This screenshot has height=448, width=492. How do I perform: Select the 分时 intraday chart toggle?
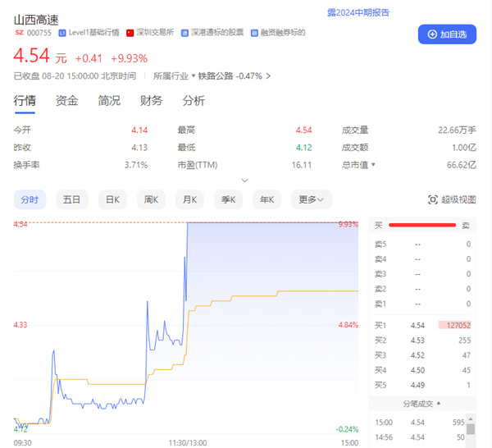point(30,199)
